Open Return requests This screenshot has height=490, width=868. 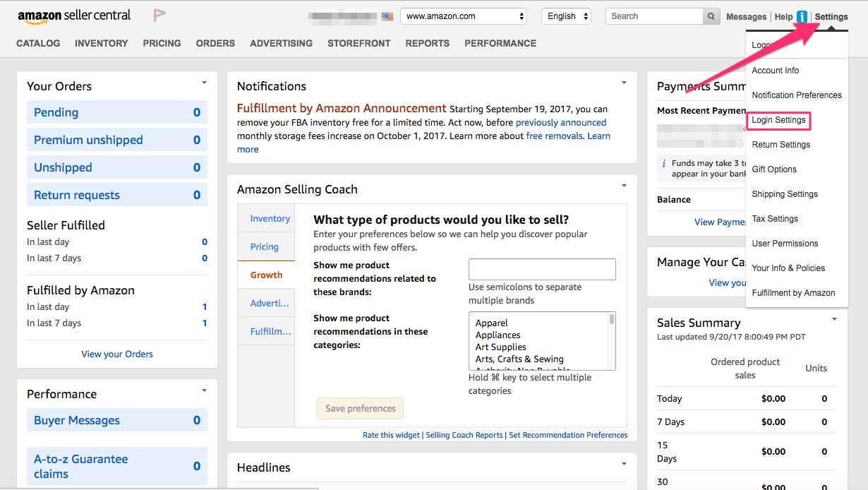[117, 195]
